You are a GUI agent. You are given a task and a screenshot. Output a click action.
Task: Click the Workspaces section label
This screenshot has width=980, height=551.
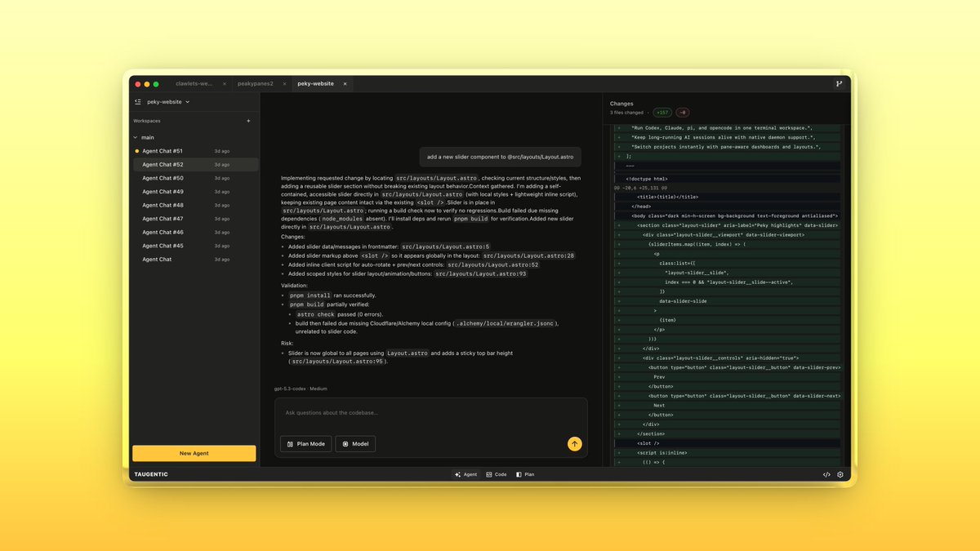[x=147, y=121]
